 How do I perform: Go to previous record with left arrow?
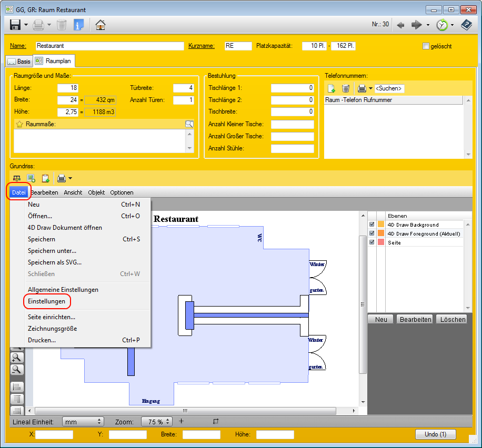pyautogui.click(x=400, y=25)
